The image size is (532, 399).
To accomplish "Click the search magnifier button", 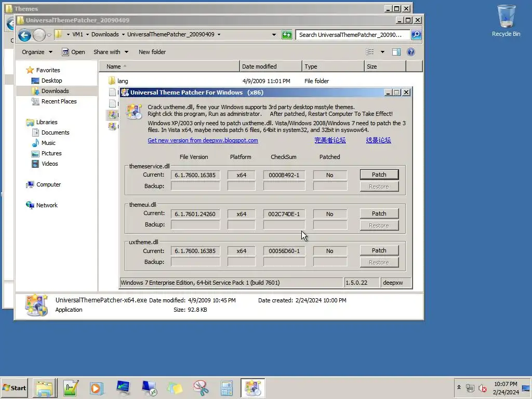I will pyautogui.click(x=416, y=35).
